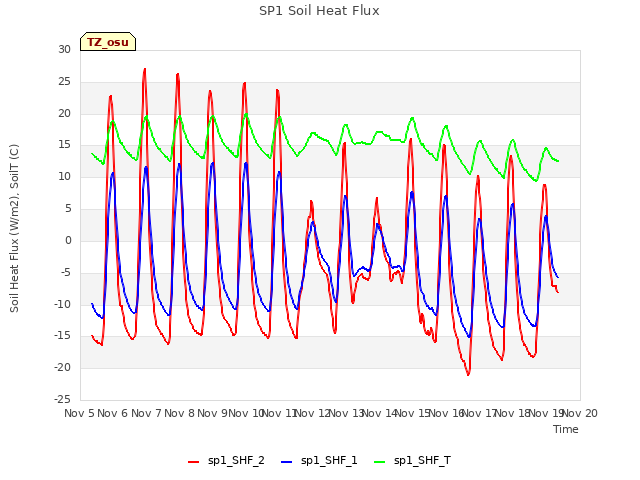Click the Nov 8 x-axis tick label
This screenshot has height=480, width=640.
tap(180, 413)
